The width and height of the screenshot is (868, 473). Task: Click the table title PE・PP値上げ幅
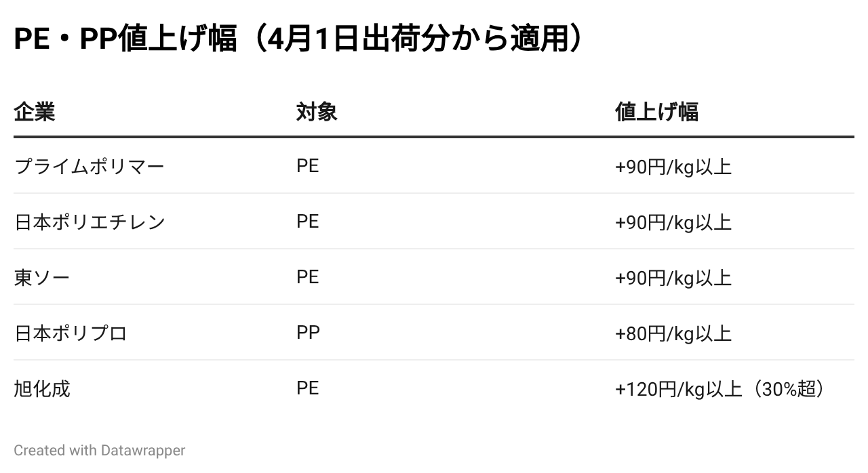click(298, 40)
